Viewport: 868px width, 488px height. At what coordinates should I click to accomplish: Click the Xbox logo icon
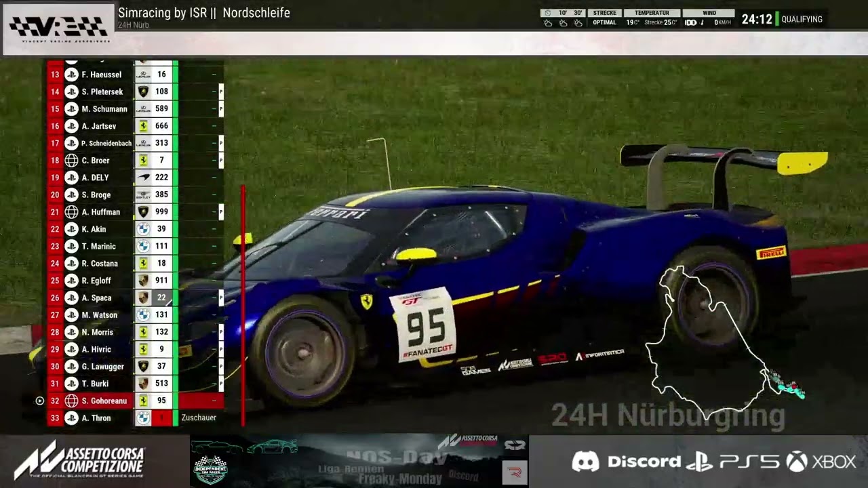pos(797,462)
